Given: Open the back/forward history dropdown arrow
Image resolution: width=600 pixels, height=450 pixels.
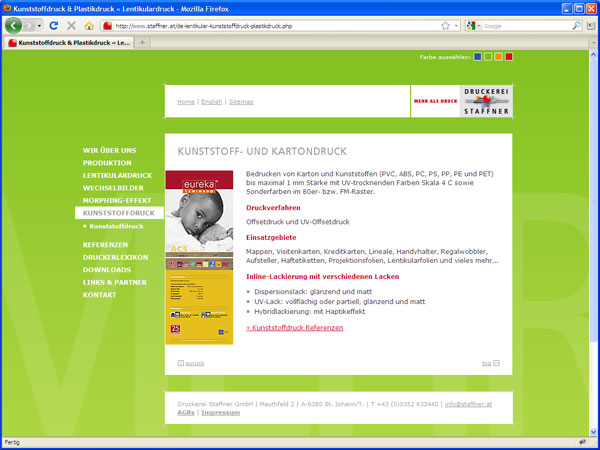Looking at the screenshot, I should [39, 26].
